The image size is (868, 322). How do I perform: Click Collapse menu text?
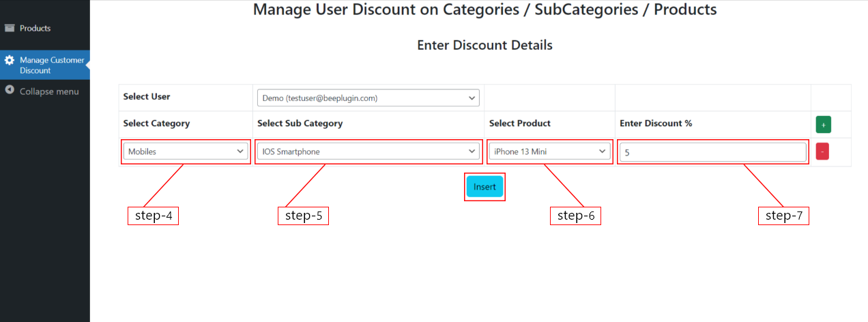[x=49, y=91]
